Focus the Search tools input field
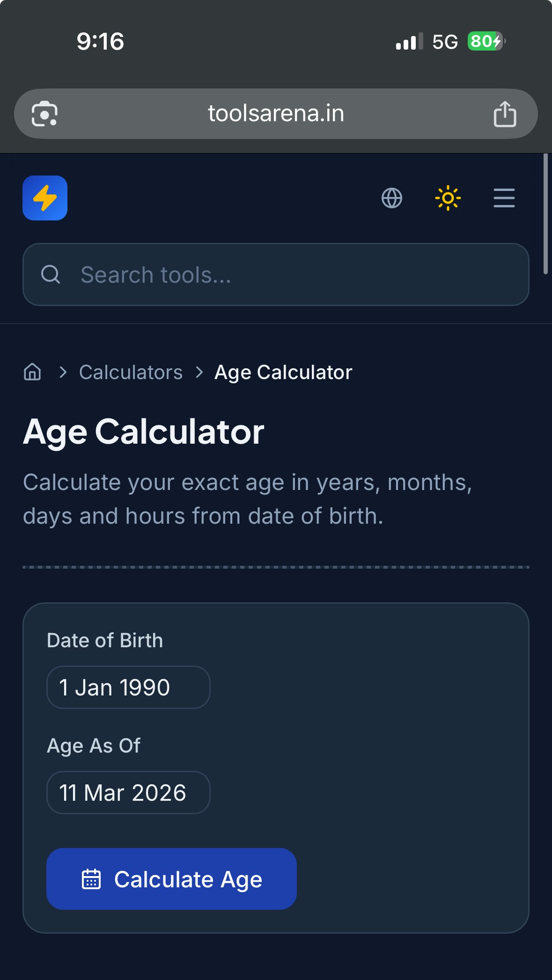This screenshot has height=980, width=552. pyautogui.click(x=281, y=275)
